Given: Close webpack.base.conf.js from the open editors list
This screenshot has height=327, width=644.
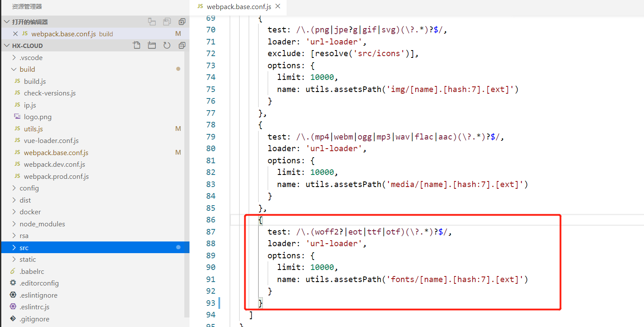Looking at the screenshot, I should [15, 33].
